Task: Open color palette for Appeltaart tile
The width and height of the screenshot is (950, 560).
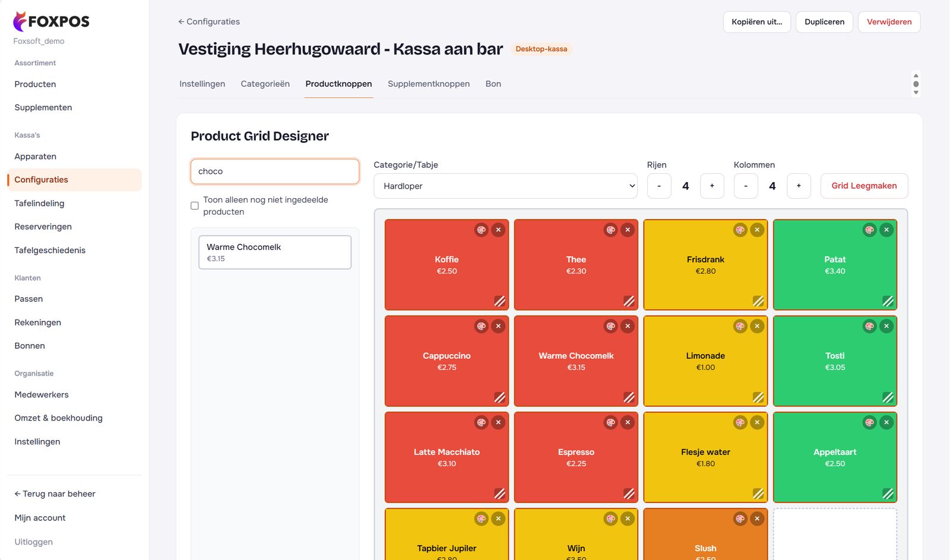Action: (x=870, y=422)
